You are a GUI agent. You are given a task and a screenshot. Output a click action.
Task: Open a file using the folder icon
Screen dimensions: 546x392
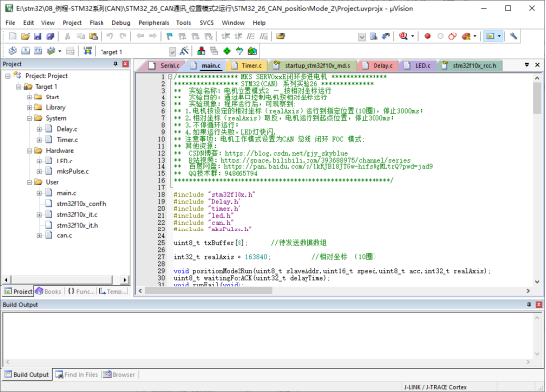pos(25,36)
